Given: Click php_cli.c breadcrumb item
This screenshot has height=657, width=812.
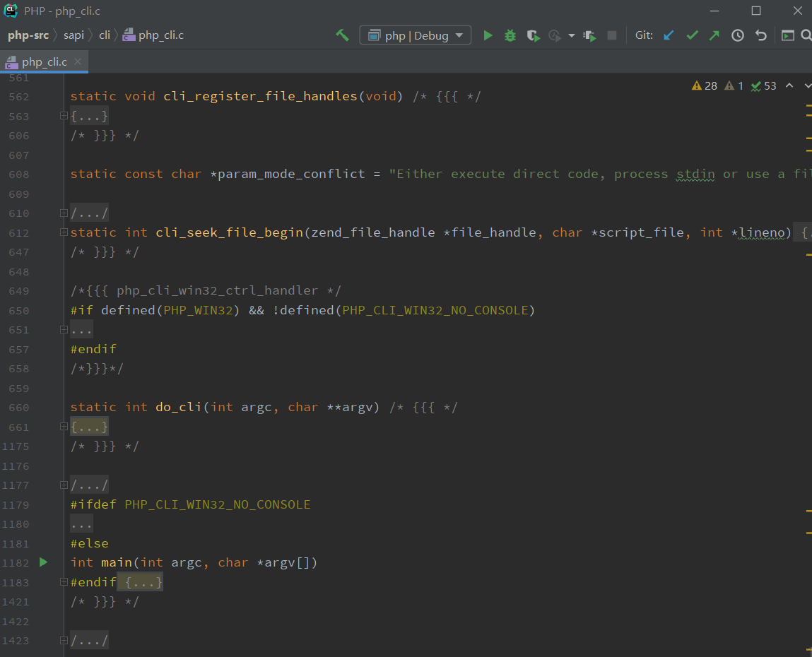Looking at the screenshot, I should pos(153,35).
